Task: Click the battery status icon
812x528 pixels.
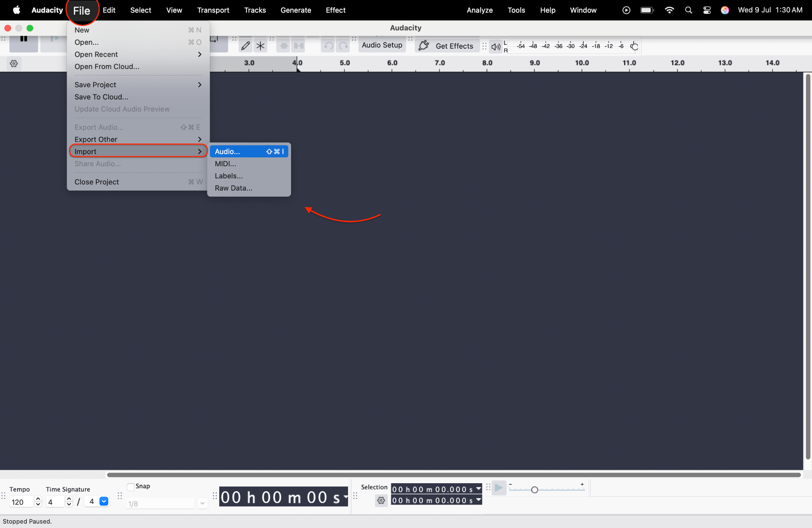Action: [647, 10]
